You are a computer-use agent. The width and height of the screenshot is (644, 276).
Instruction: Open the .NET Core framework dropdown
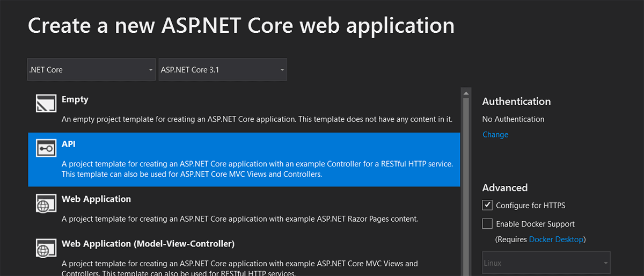click(x=91, y=70)
